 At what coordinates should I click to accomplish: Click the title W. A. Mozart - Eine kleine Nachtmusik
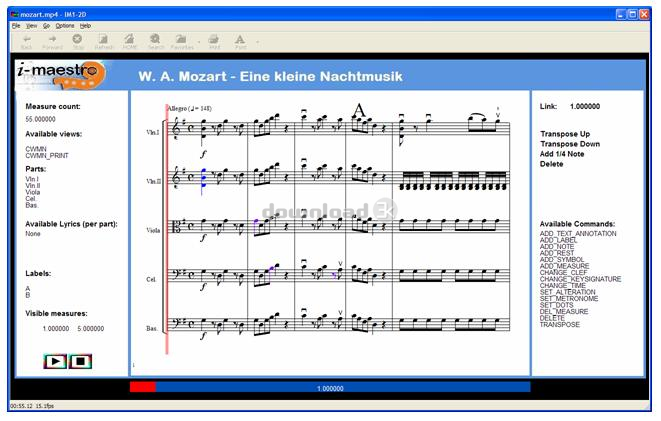point(270,77)
